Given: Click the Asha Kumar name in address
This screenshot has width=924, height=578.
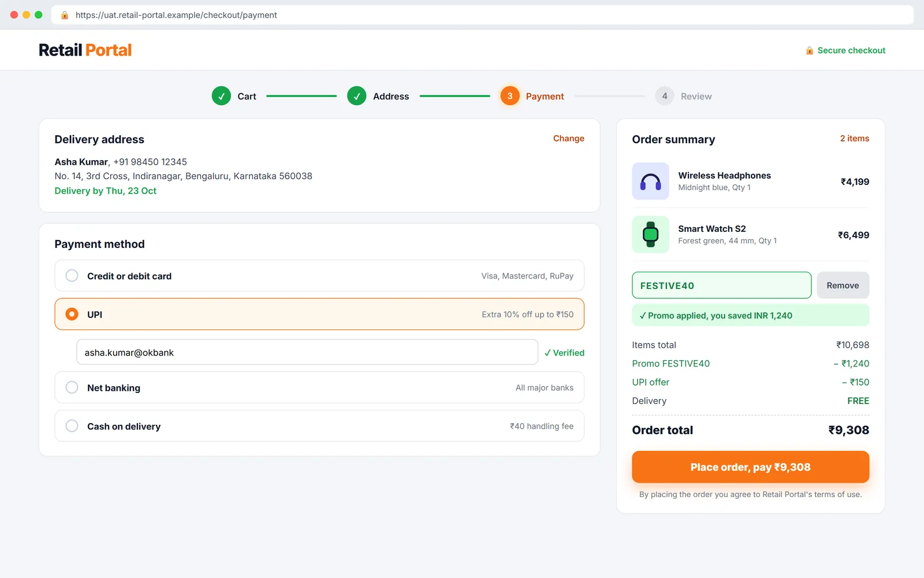Looking at the screenshot, I should pyautogui.click(x=81, y=162).
